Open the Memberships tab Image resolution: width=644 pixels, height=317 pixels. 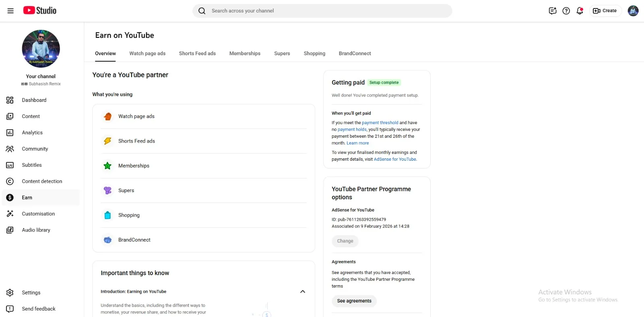[x=245, y=54]
